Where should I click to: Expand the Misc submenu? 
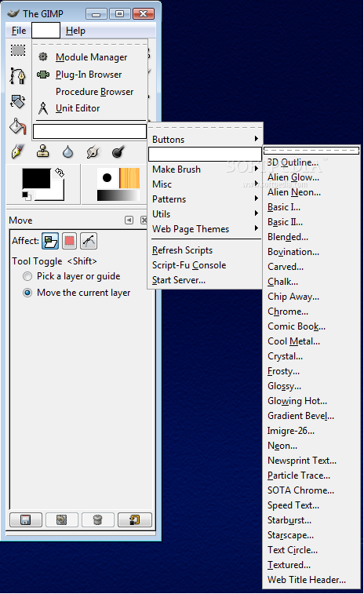click(x=205, y=184)
